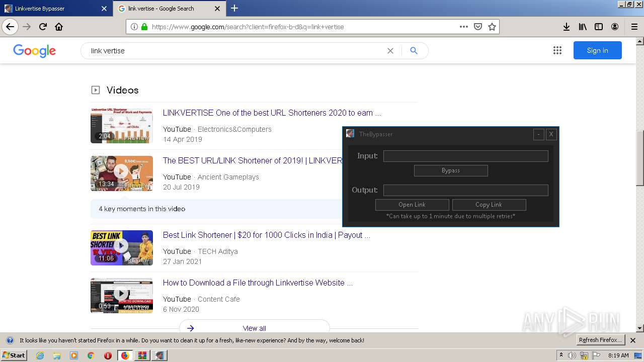Open the volume control in system tray
The image size is (644, 362).
coord(572,355)
